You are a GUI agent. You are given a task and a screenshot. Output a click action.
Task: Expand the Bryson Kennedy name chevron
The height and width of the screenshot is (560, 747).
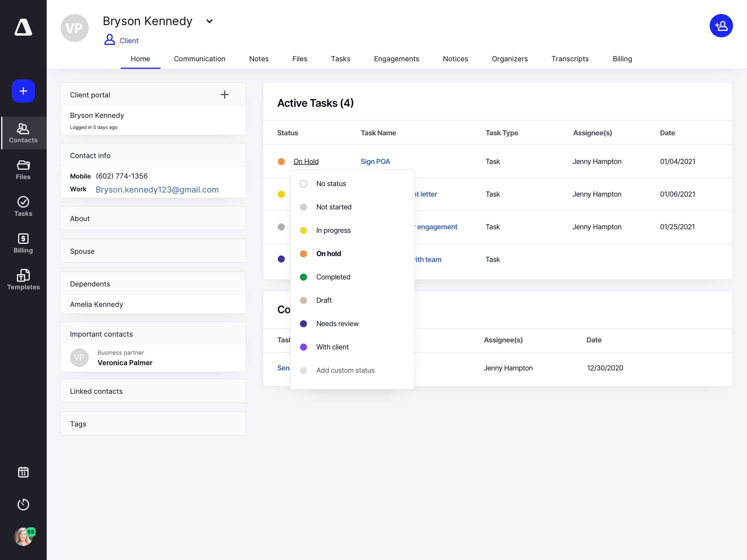[x=210, y=21]
